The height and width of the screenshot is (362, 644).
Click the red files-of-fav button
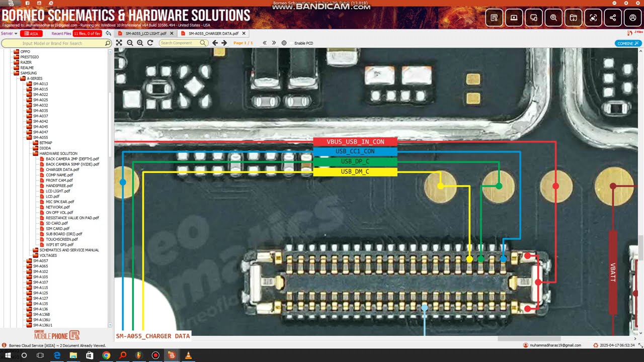click(88, 34)
